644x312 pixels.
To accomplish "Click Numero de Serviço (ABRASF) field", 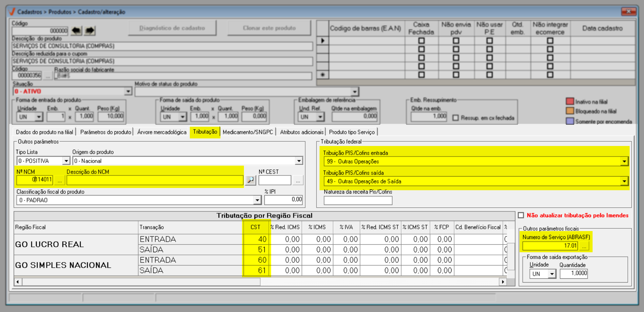I will (550, 246).
